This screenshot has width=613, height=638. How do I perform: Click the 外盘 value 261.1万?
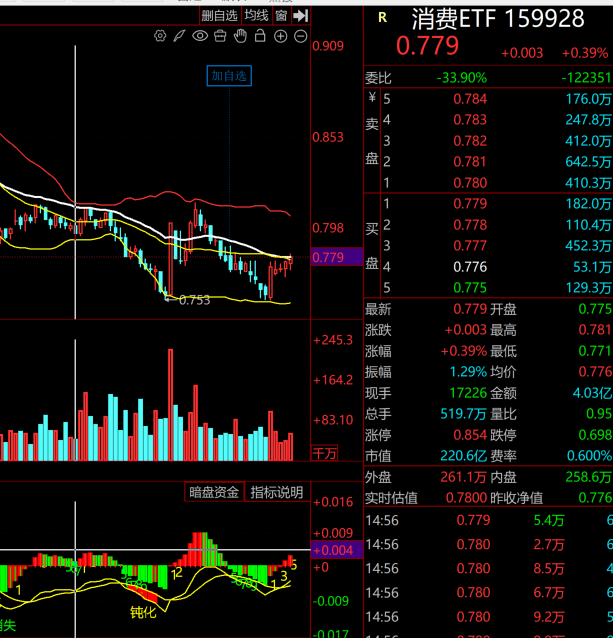[463, 477]
